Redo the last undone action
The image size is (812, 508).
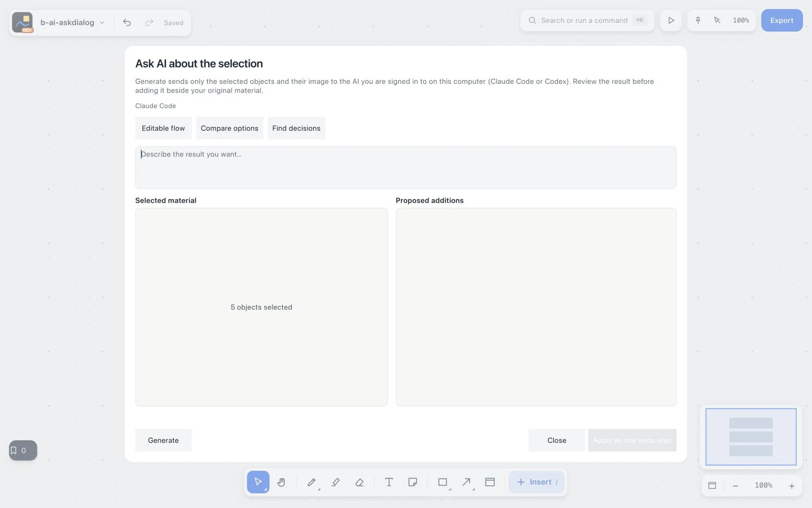pyautogui.click(x=149, y=22)
